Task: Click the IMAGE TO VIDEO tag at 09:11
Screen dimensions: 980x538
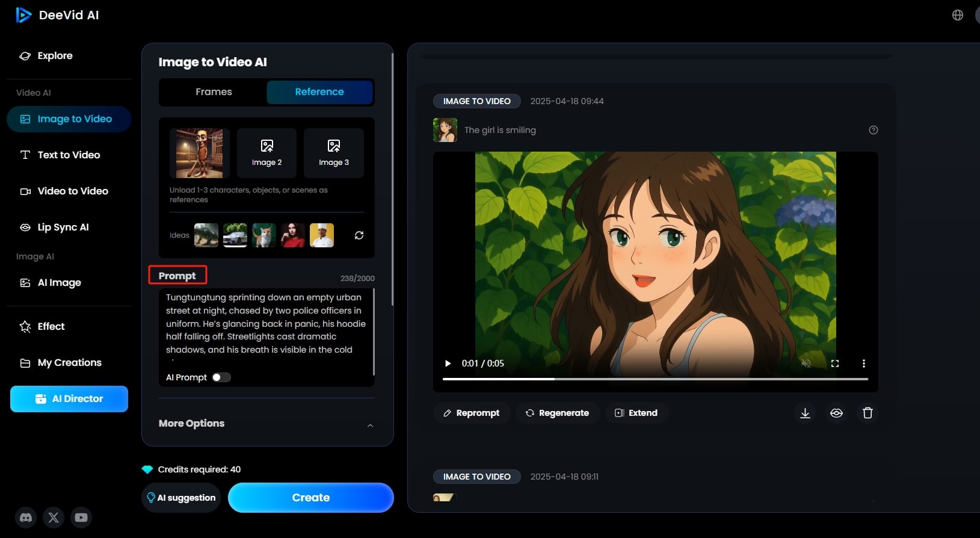Action: [x=477, y=477]
